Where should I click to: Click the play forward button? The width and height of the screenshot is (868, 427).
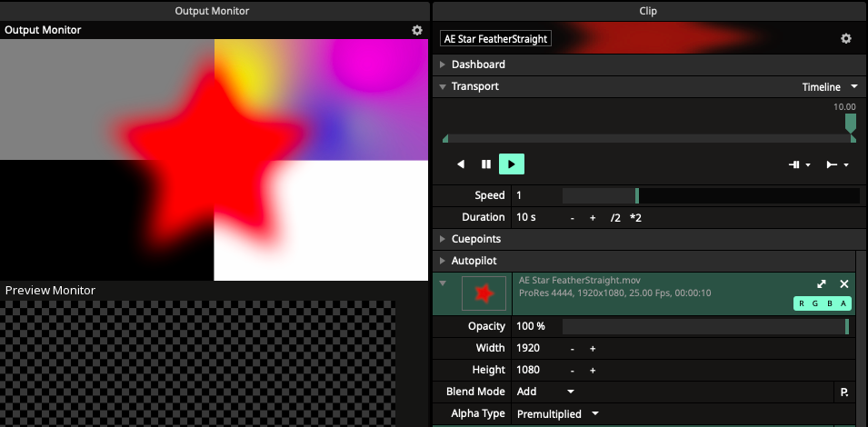(512, 164)
